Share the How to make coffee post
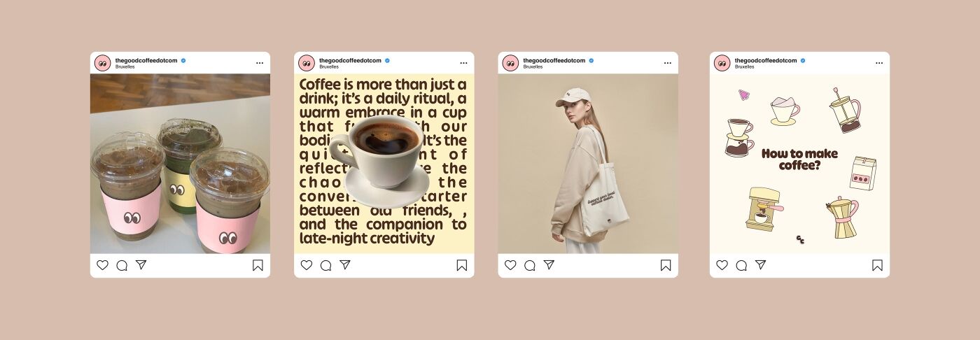The width and height of the screenshot is (980, 340). [761, 265]
